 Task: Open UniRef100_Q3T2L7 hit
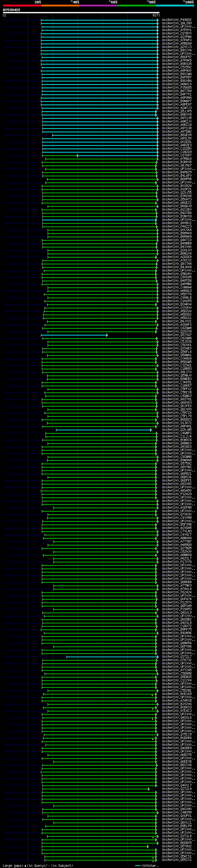click(177, 656)
